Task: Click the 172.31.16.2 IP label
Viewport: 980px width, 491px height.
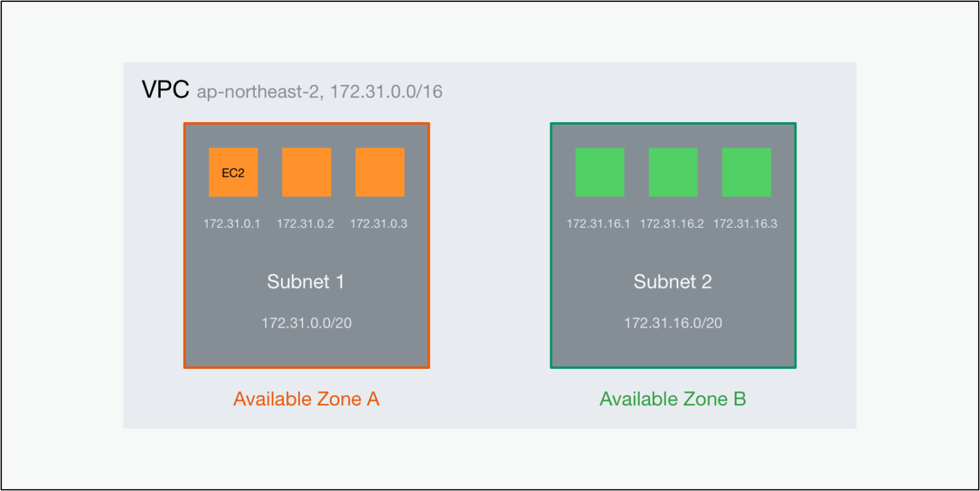Action: point(672,224)
